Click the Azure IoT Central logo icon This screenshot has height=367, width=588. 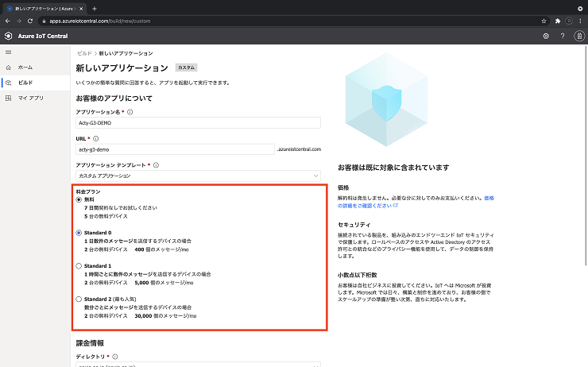click(8, 36)
